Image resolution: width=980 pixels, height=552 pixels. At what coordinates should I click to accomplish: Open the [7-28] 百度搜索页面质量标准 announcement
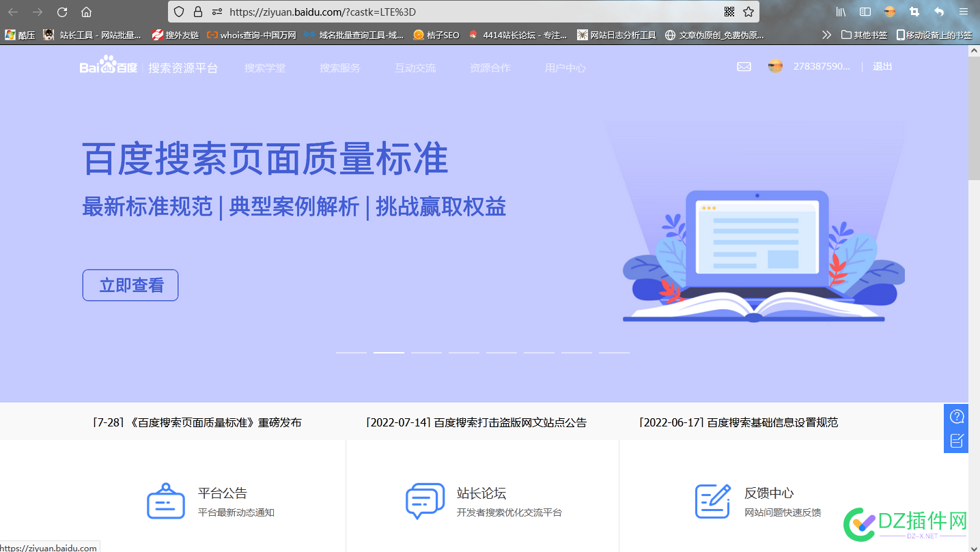(x=197, y=422)
